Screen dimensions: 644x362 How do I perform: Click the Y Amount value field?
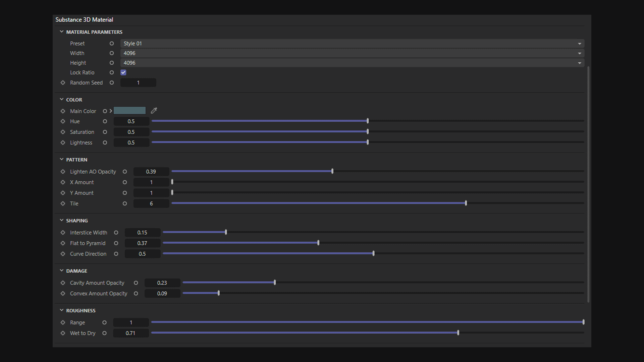(151, 193)
